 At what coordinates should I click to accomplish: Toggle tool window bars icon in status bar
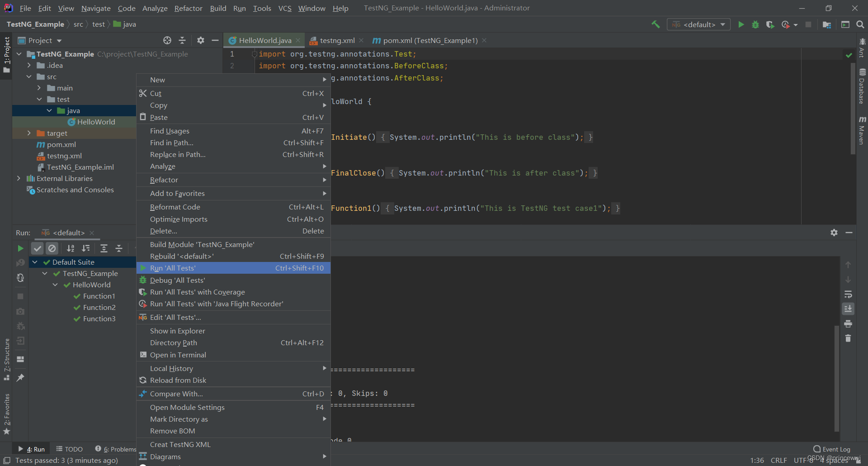7,460
